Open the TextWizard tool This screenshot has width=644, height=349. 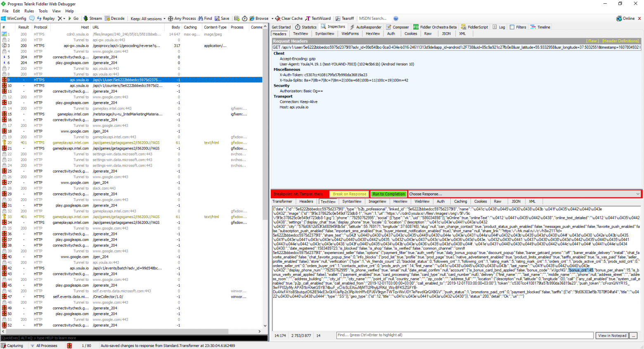click(x=318, y=19)
